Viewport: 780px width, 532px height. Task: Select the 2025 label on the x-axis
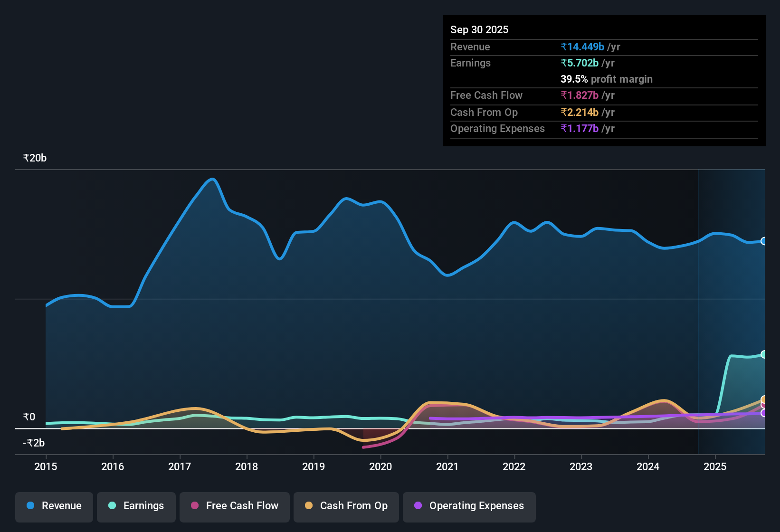[715, 467]
